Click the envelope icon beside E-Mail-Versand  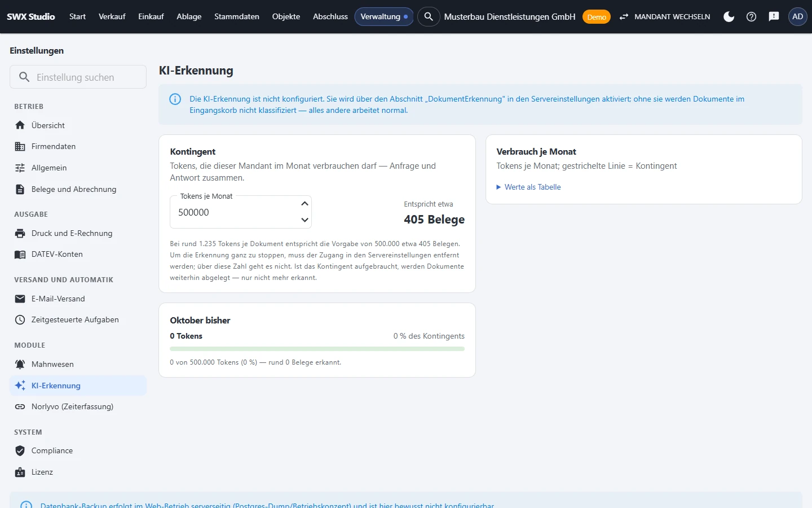point(20,299)
